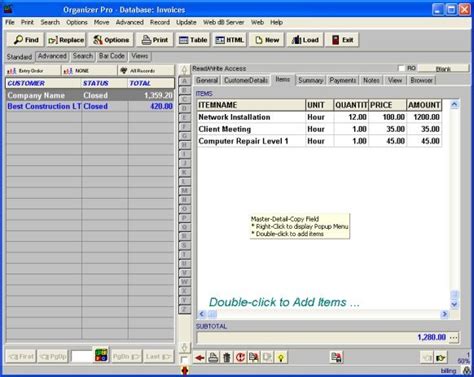Click the Load database button
Viewport: 474px width, 377px height.
point(305,40)
